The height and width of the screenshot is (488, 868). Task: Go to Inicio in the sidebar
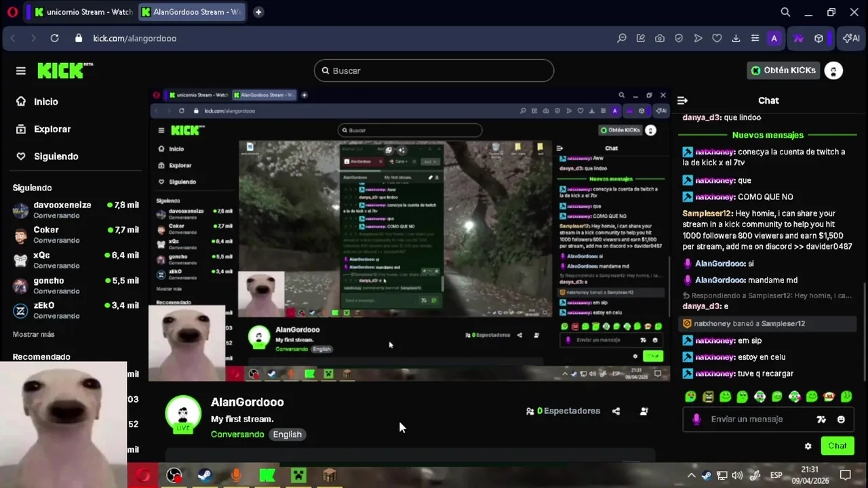point(46,102)
